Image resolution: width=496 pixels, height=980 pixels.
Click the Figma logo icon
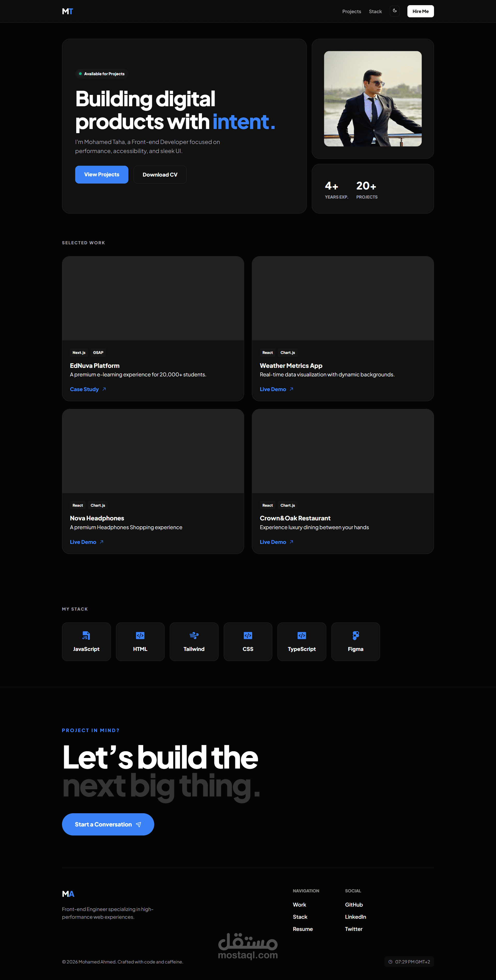(356, 635)
